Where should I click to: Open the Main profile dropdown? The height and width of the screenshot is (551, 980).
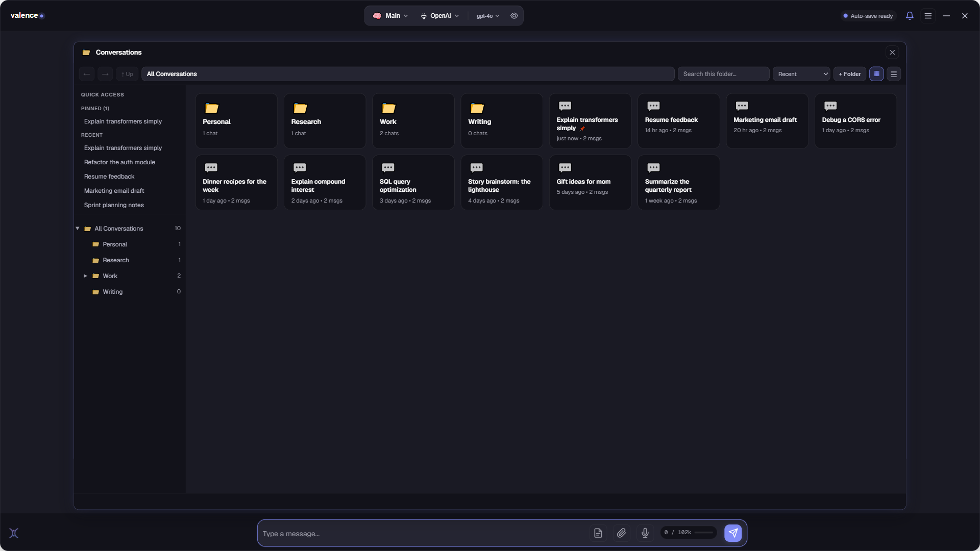pyautogui.click(x=390, y=16)
